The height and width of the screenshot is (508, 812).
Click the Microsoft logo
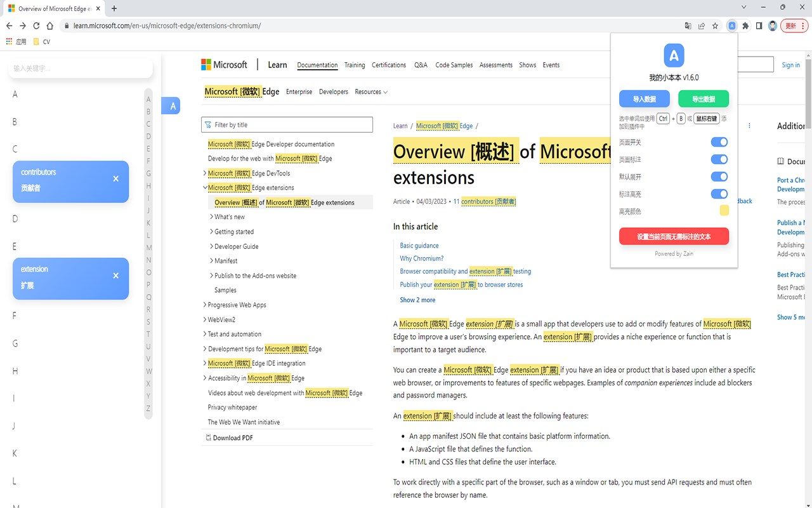(224, 65)
